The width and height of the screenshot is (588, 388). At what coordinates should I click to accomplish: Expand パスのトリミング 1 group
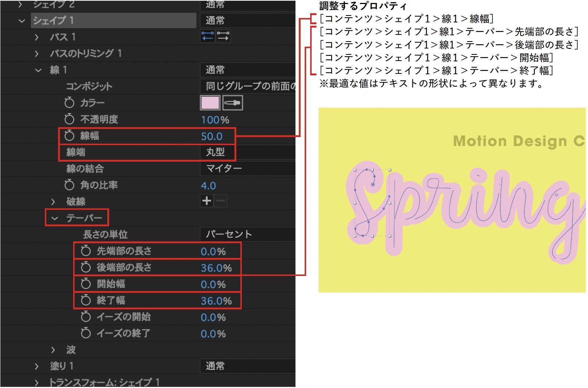[x=36, y=54]
